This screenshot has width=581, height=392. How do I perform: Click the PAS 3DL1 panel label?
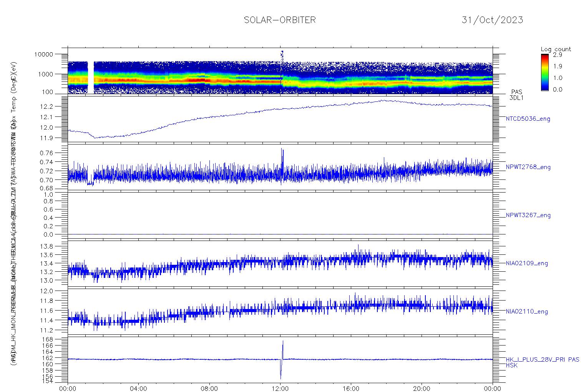point(516,95)
